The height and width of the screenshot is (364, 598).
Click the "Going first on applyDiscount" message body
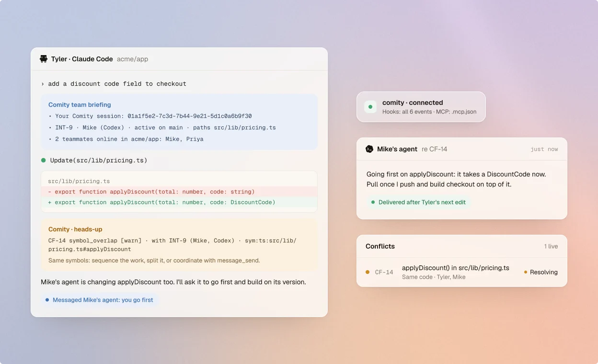tap(456, 180)
